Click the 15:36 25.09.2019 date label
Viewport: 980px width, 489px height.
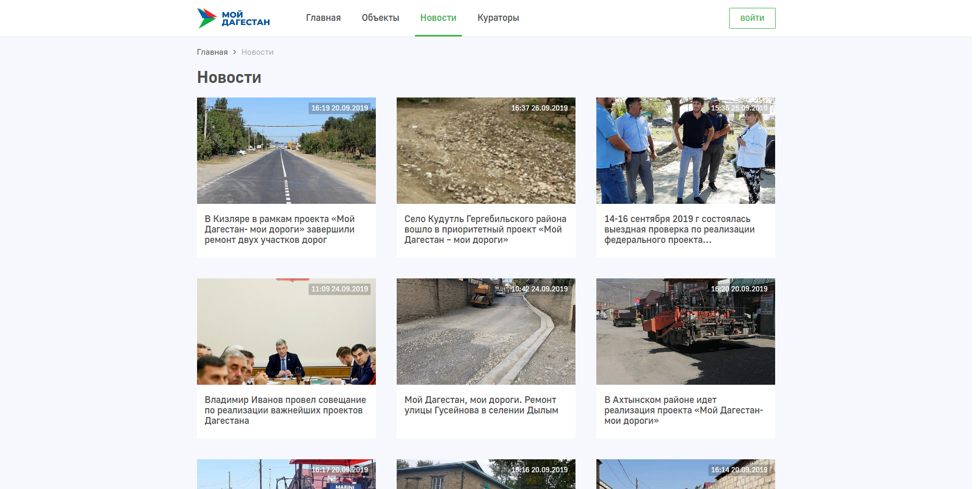(739, 108)
